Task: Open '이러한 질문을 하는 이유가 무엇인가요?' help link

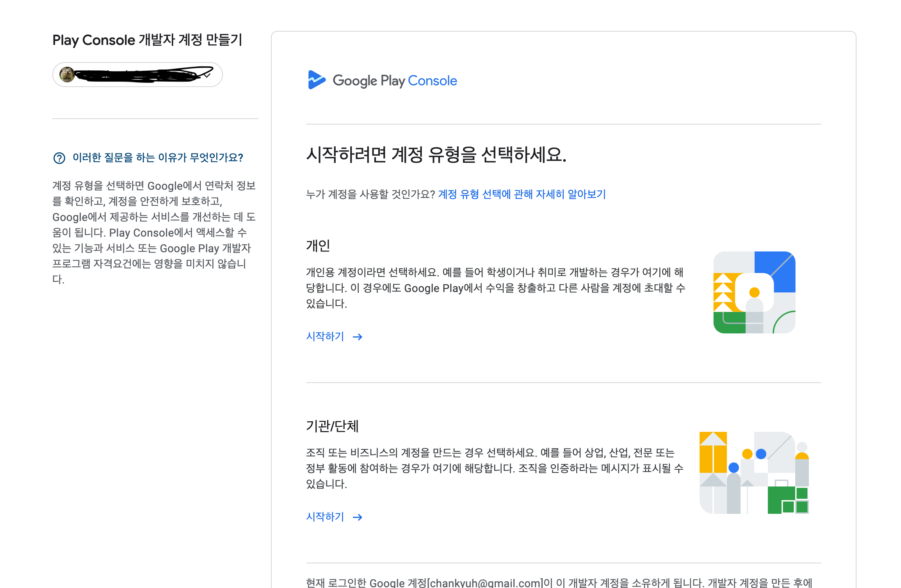Action: [158, 158]
